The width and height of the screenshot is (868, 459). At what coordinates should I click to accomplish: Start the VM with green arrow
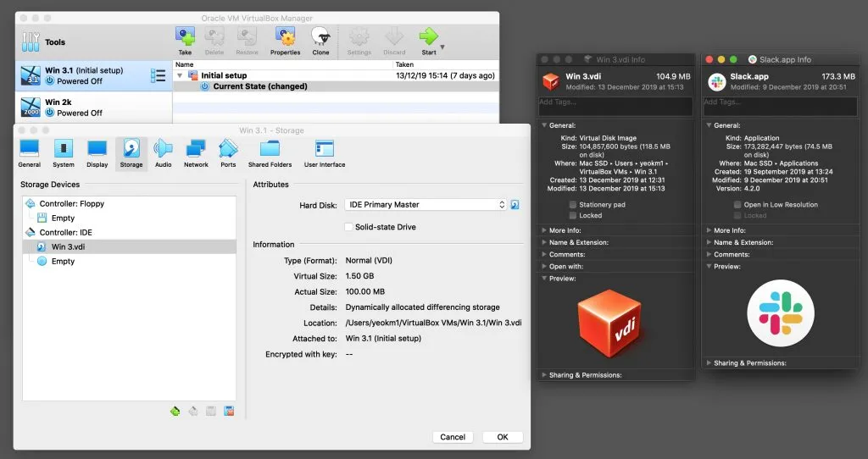[428, 37]
